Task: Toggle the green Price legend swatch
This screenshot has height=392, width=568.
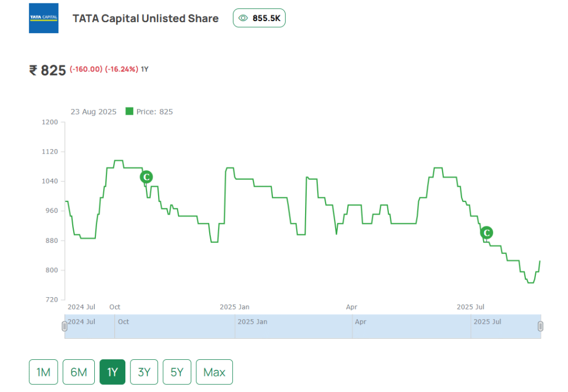Action: (129, 111)
